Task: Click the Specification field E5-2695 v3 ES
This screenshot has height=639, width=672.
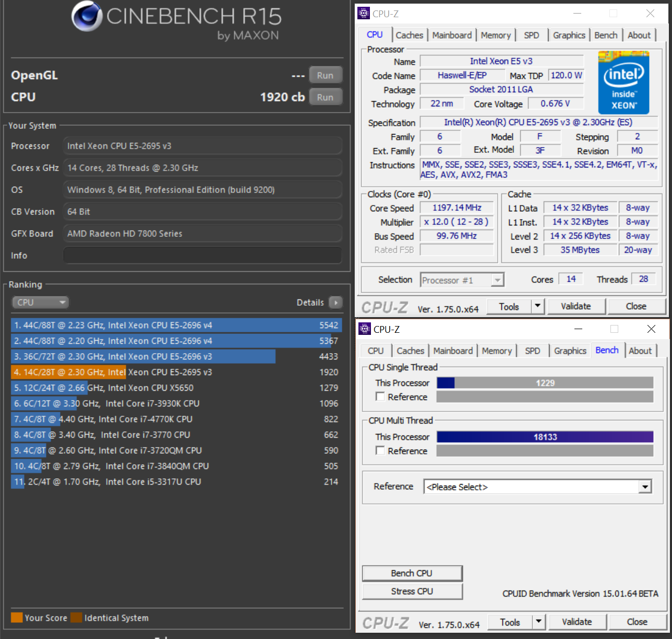Action: tap(538, 123)
